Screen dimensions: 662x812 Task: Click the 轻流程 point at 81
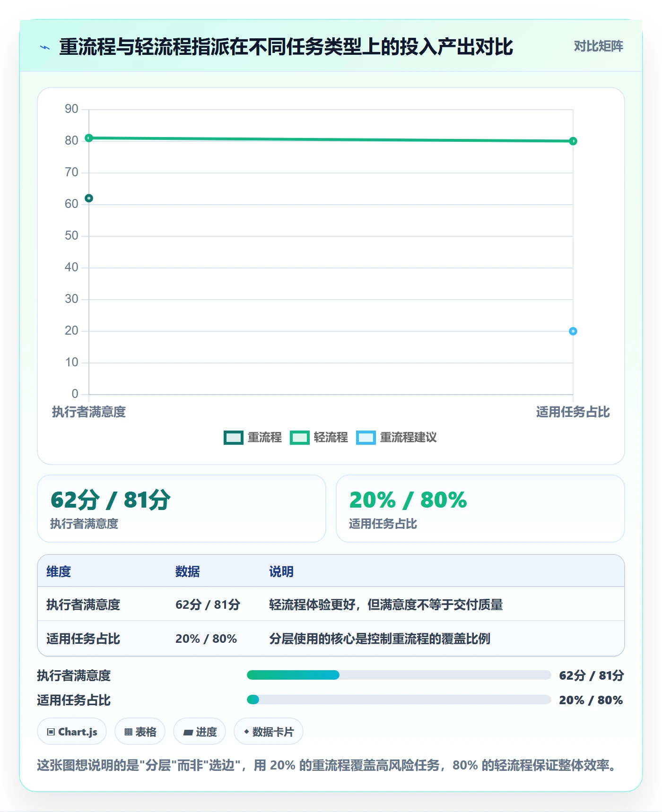(89, 138)
